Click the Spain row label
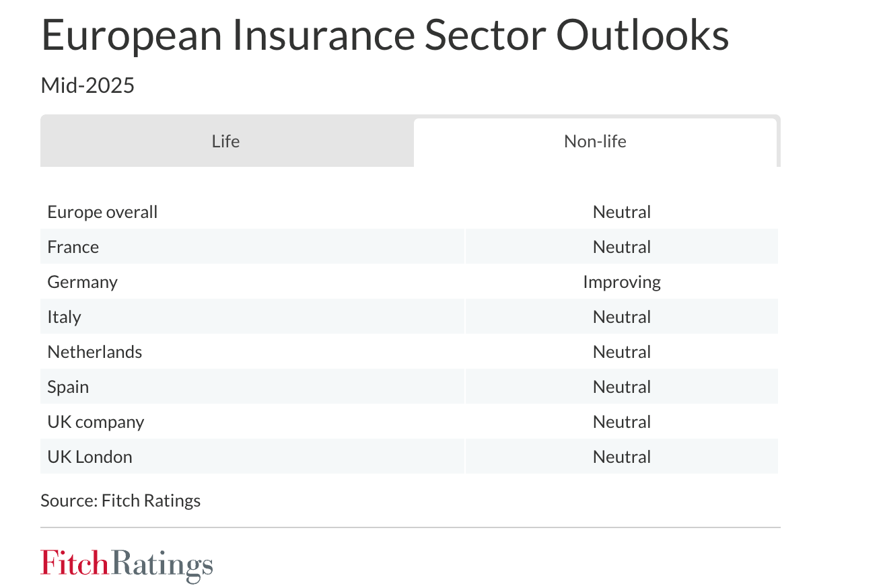This screenshot has width=883, height=588. (68, 387)
